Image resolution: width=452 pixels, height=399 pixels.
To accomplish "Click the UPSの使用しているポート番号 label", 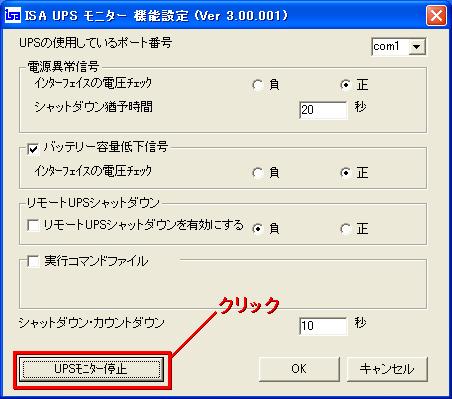I will (x=95, y=43).
